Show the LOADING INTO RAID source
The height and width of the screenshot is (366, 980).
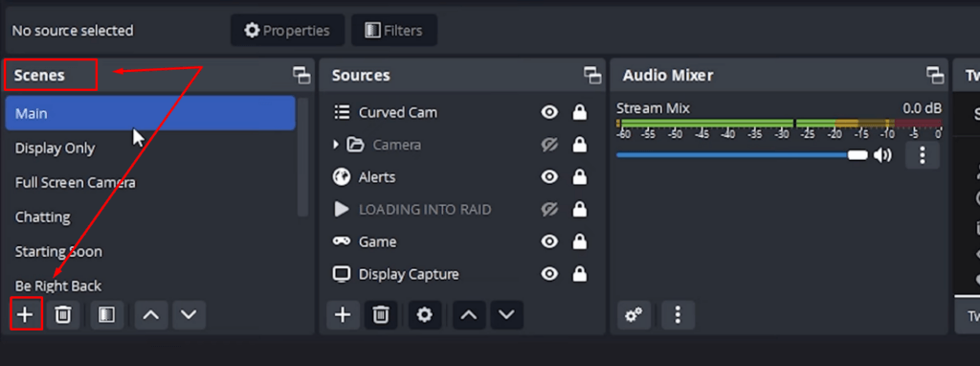click(x=549, y=210)
